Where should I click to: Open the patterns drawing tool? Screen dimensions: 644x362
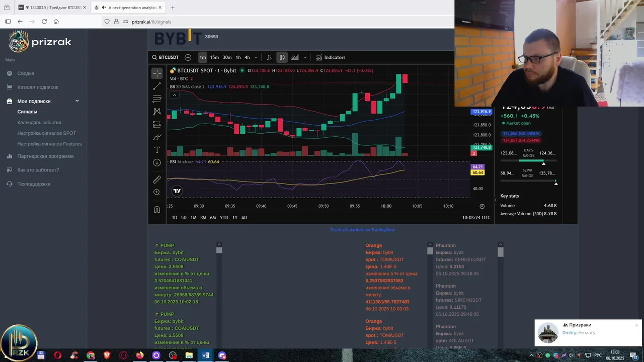(157, 111)
